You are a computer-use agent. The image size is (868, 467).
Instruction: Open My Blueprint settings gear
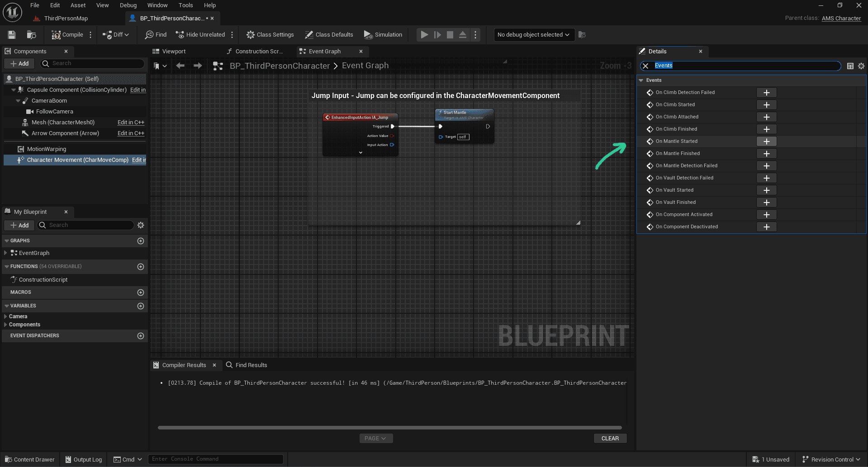coord(141,225)
